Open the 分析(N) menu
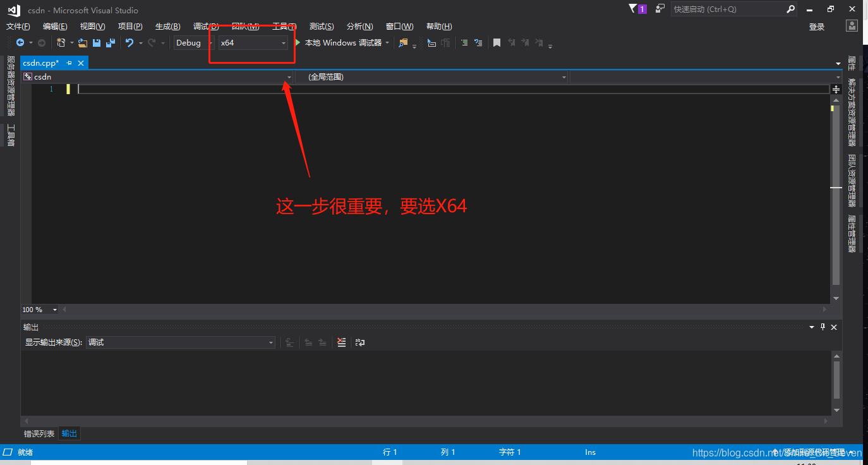The height and width of the screenshot is (465, 868). (x=359, y=27)
